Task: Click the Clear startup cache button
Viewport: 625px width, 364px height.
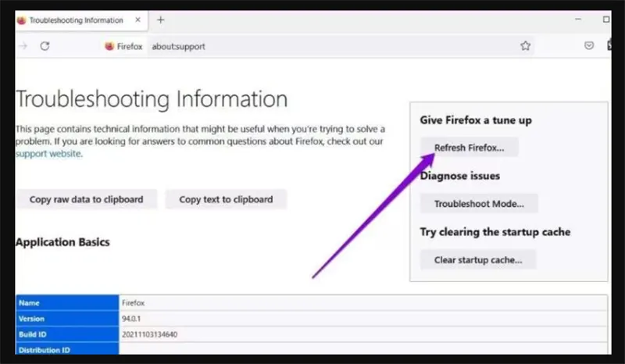Action: tap(478, 260)
